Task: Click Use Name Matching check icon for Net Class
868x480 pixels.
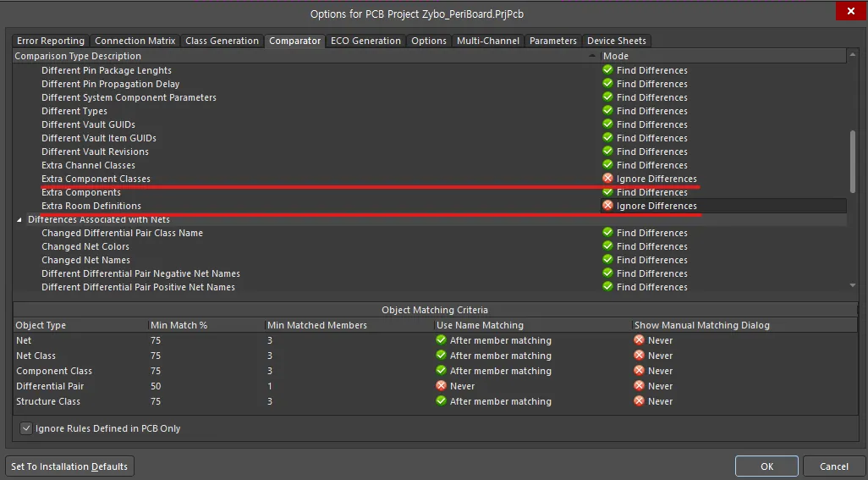Action: [441, 355]
